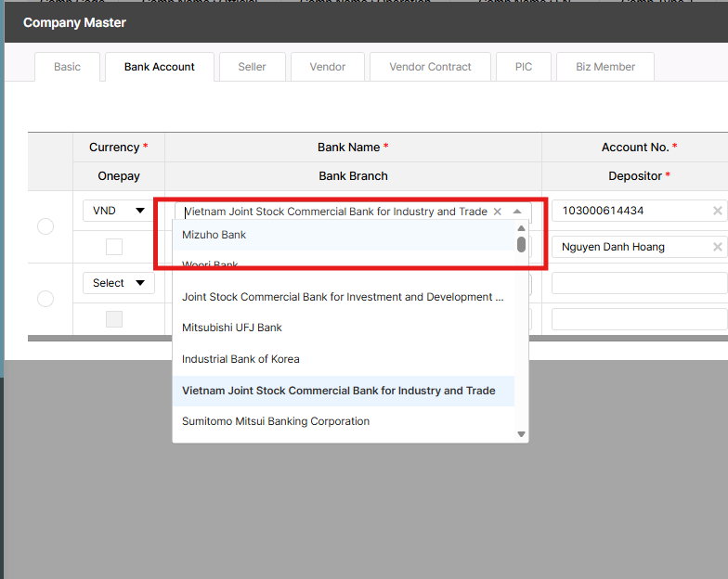This screenshot has height=579, width=728.
Task: Click the bank list scroll down arrow
Action: tap(521, 434)
